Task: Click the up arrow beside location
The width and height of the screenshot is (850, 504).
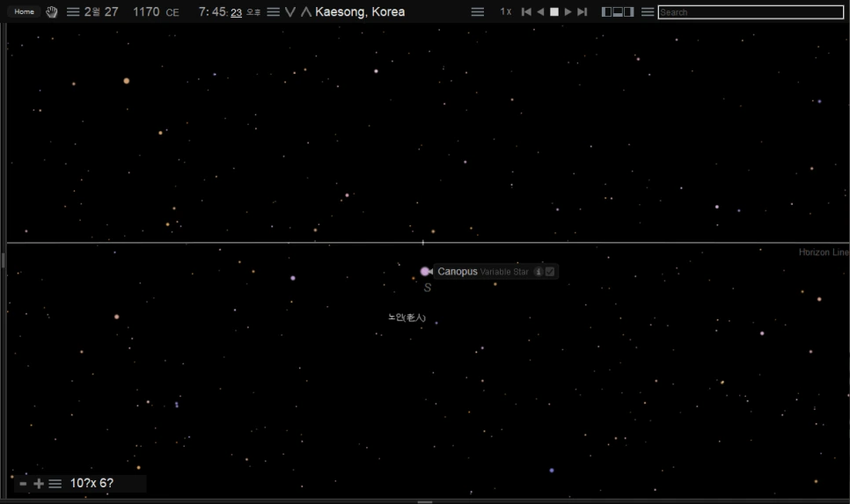Action: point(306,12)
